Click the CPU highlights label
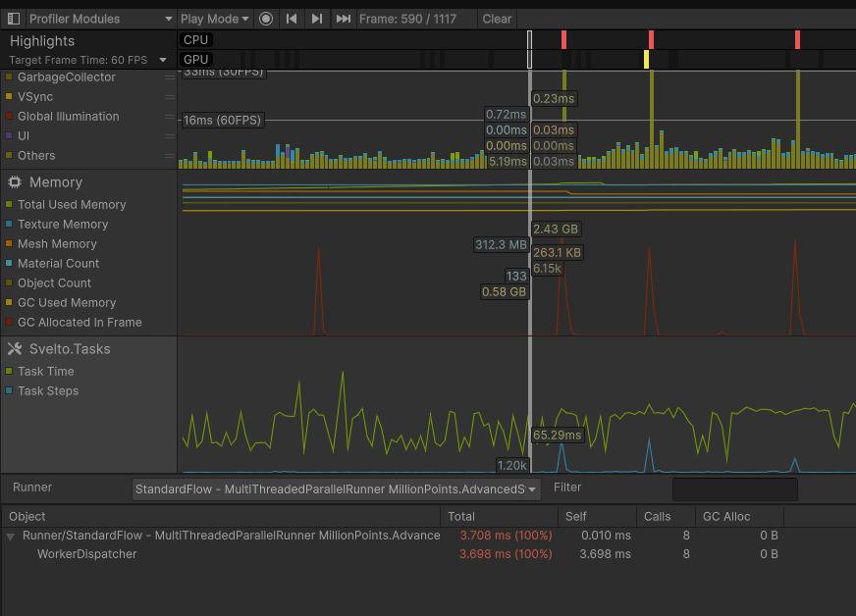This screenshot has width=856, height=616. click(195, 40)
